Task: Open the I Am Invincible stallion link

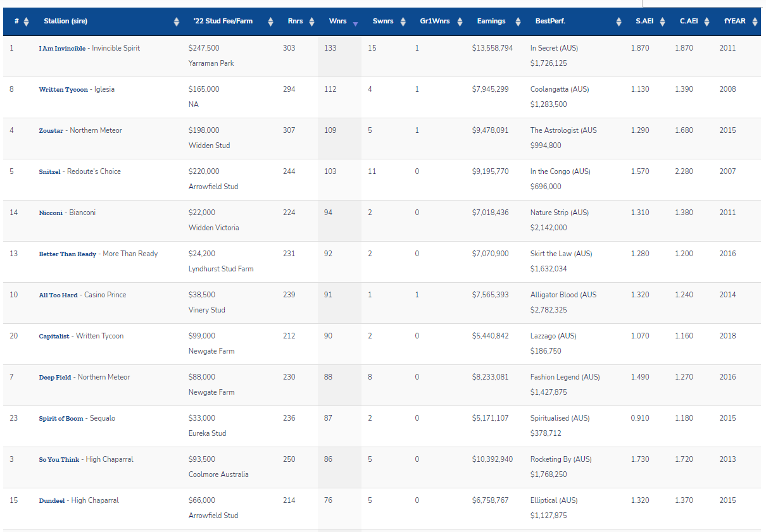Action: pyautogui.click(x=62, y=49)
